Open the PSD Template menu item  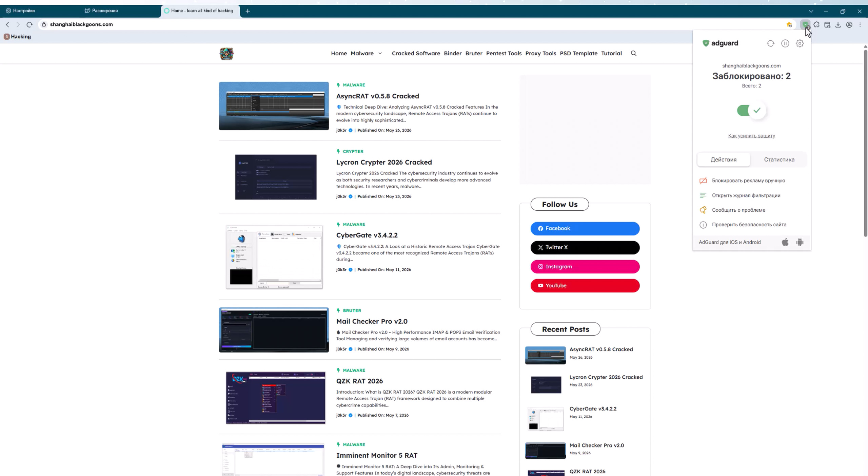point(578,53)
